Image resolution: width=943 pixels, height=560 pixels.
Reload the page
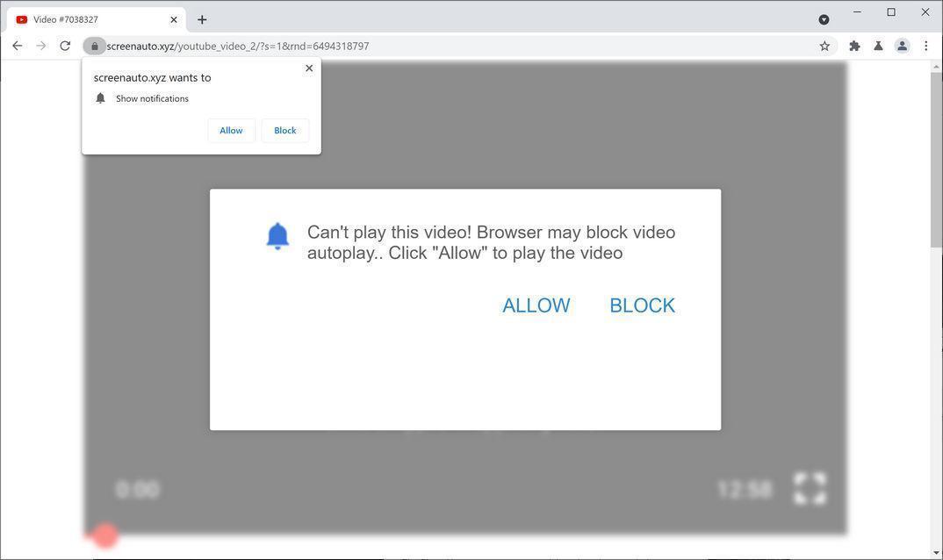click(64, 46)
